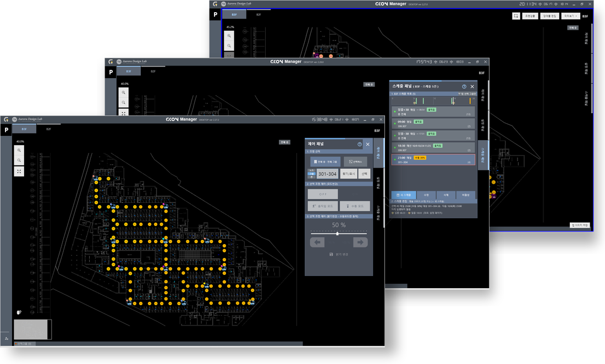Click the left arrow brightness decrease button

(317, 242)
